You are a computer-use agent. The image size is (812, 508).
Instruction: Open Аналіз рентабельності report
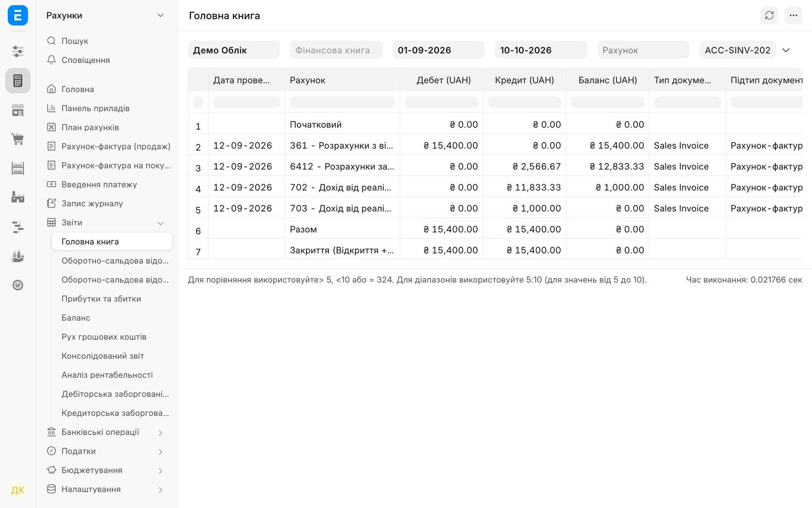tap(112, 375)
